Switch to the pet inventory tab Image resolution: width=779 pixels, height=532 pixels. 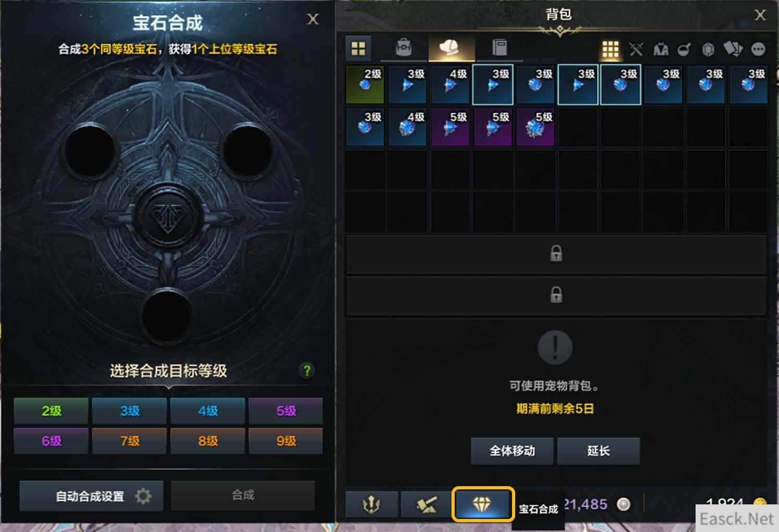point(452,48)
